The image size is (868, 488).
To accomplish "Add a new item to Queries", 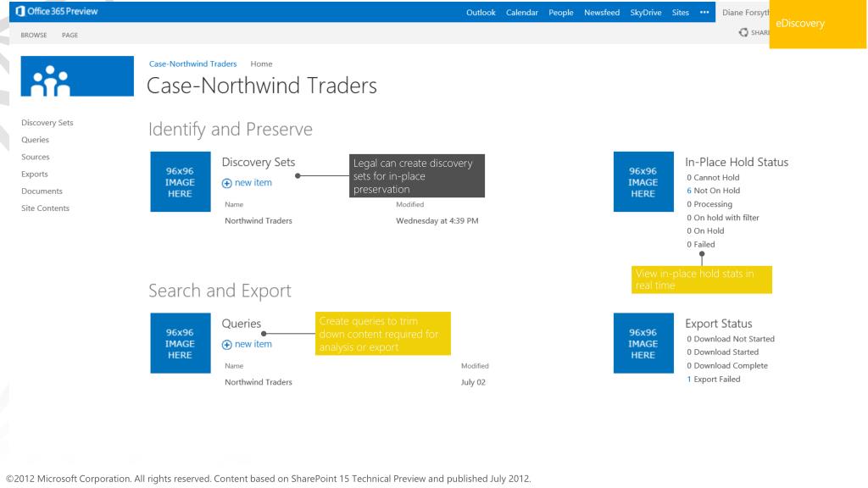I will (x=253, y=344).
